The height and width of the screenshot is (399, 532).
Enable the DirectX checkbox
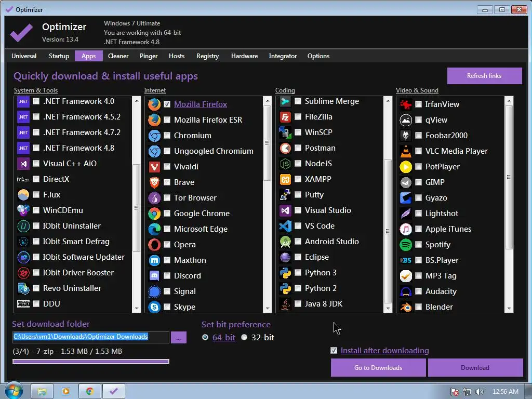(36, 179)
